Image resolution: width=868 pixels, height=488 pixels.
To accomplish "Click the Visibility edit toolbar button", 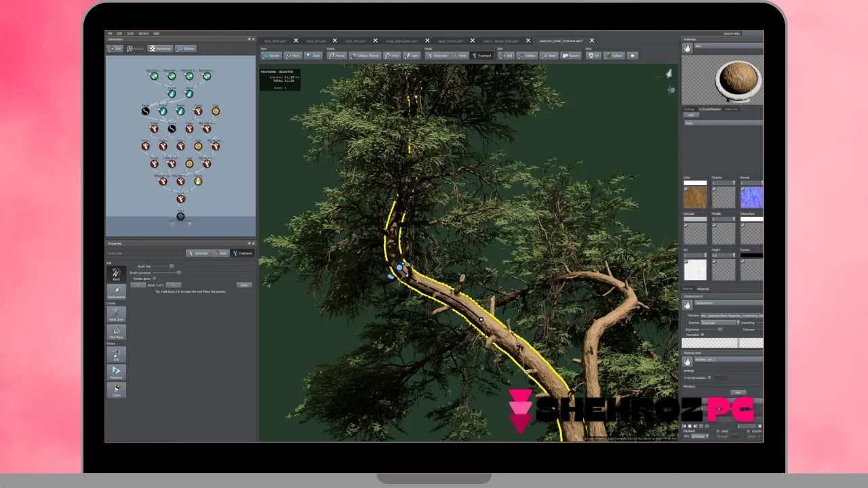I will (526, 56).
